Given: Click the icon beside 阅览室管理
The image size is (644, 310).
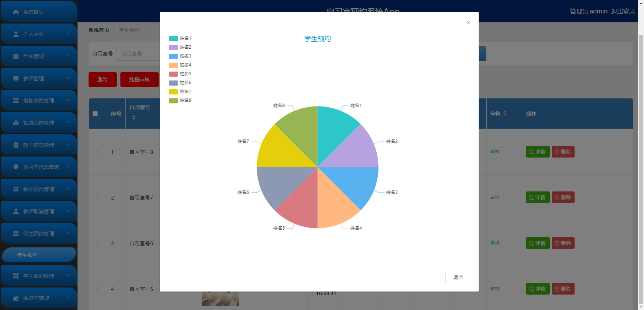Looking at the screenshot, I should click(x=16, y=298).
